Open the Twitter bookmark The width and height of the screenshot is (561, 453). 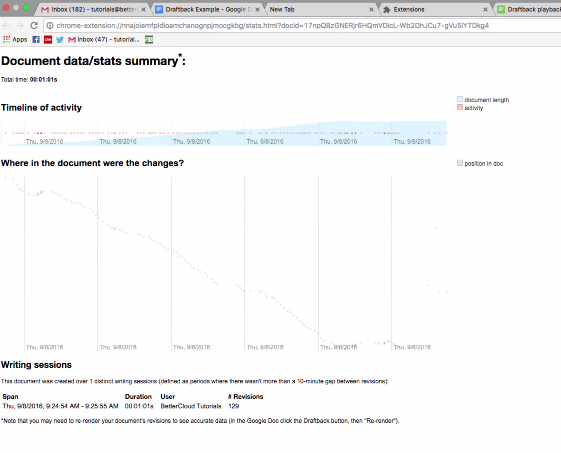60,39
